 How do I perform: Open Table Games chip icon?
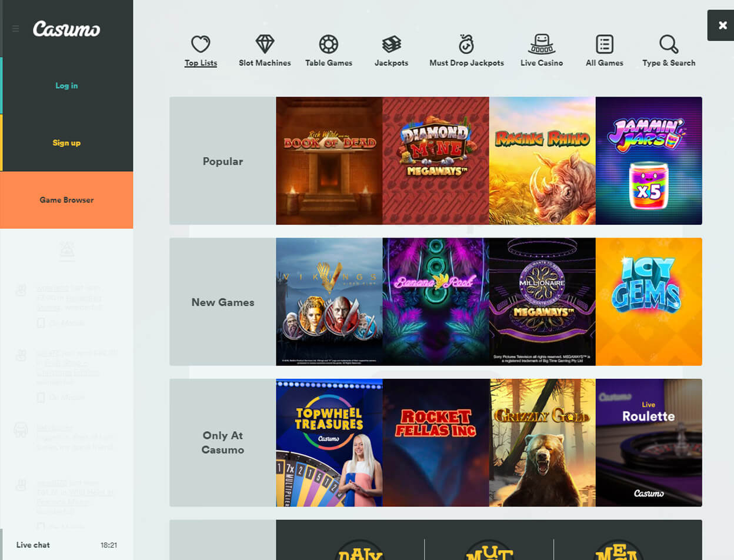(x=328, y=44)
